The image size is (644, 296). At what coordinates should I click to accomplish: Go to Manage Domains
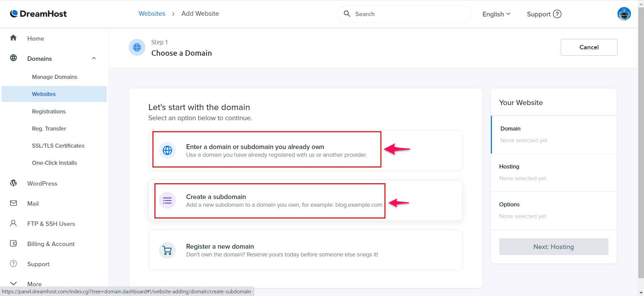(54, 77)
